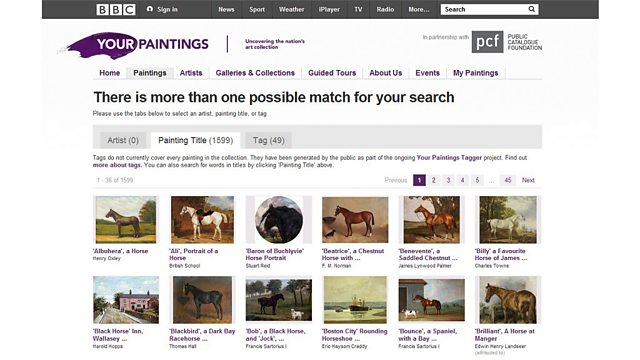The image size is (640, 360).
Task: Click the 'Ali', Portrait of a Horse title
Action: (194, 254)
